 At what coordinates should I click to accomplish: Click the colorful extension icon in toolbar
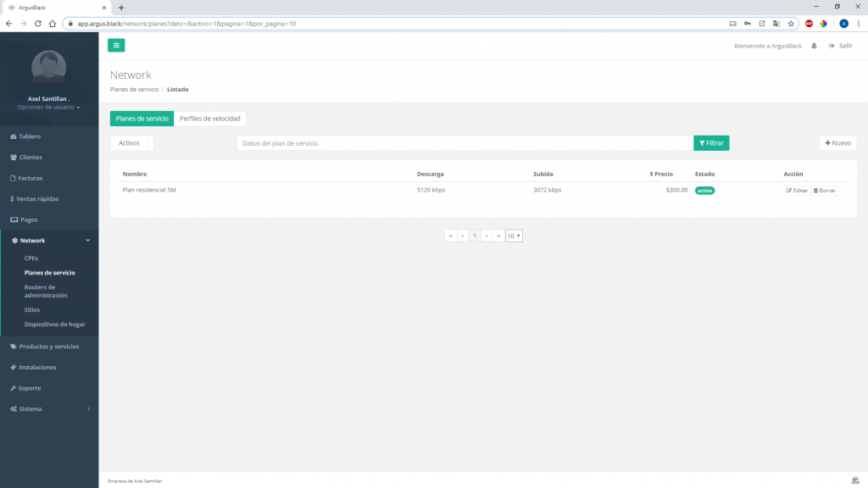(824, 24)
